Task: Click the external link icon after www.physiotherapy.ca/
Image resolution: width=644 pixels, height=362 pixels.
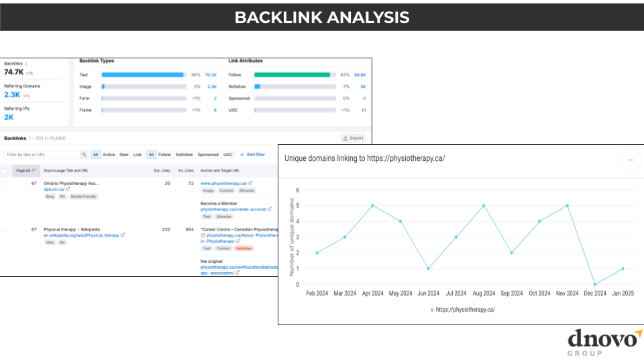Action: [250, 183]
